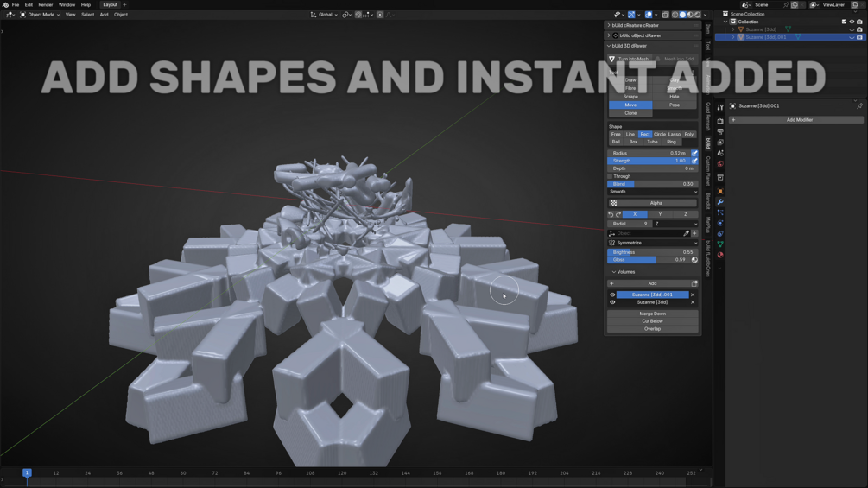
Task: Remove Suzanne [3dd] volume with X
Action: [693, 302]
